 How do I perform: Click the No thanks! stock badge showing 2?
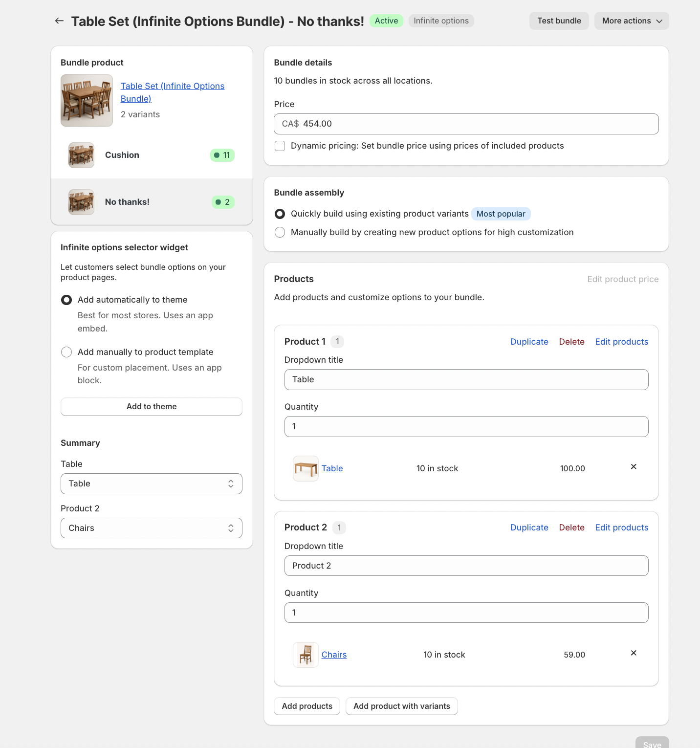coord(223,202)
